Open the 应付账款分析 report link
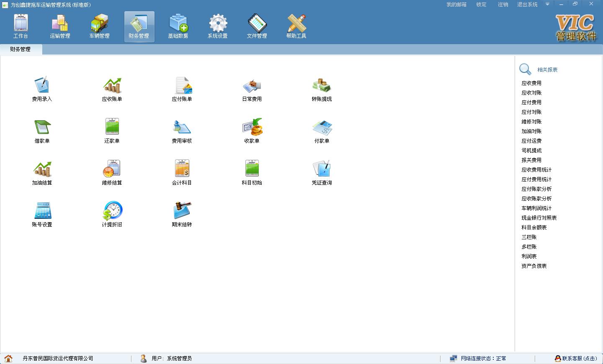This screenshot has height=364, width=603. coord(536,189)
